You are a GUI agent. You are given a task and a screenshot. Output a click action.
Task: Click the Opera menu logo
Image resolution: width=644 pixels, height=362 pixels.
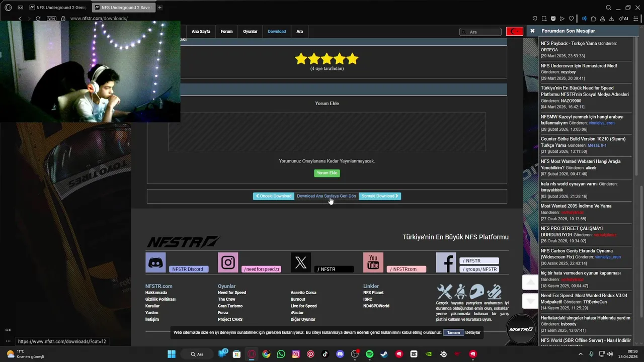[8, 8]
